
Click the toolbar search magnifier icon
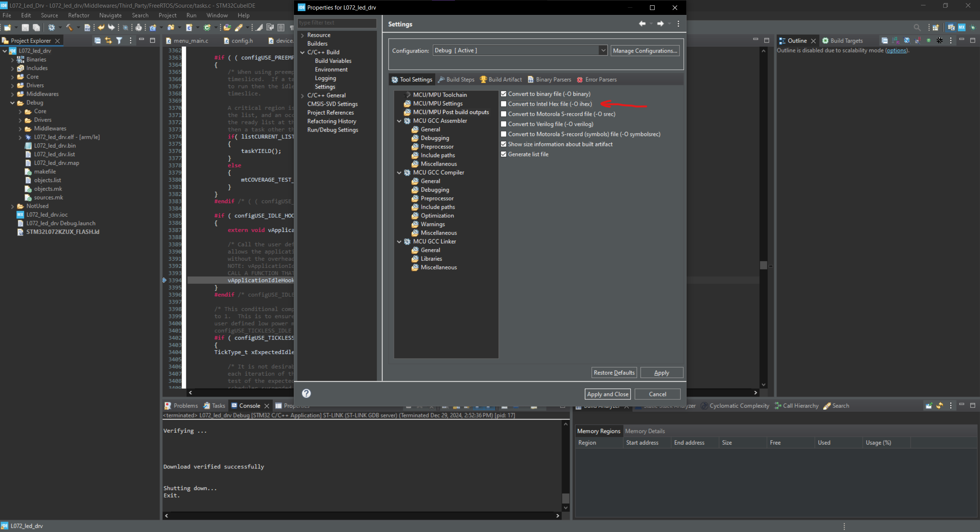coord(917,27)
